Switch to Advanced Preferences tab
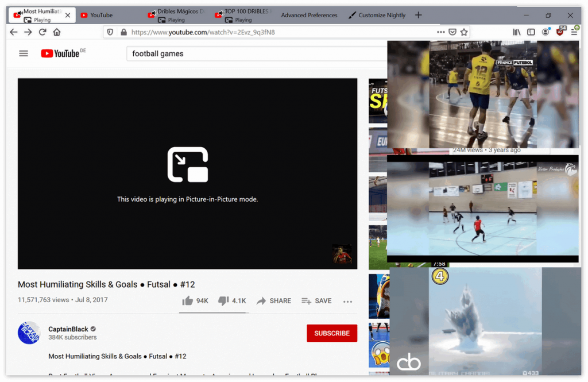The image size is (588, 382). pyautogui.click(x=309, y=16)
